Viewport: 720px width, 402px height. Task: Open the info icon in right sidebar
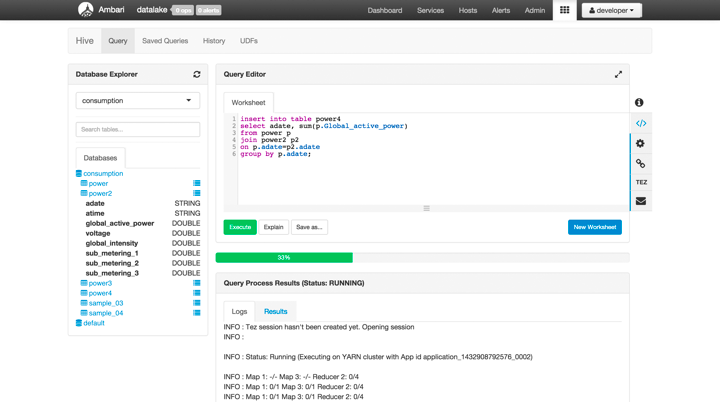[x=640, y=103]
